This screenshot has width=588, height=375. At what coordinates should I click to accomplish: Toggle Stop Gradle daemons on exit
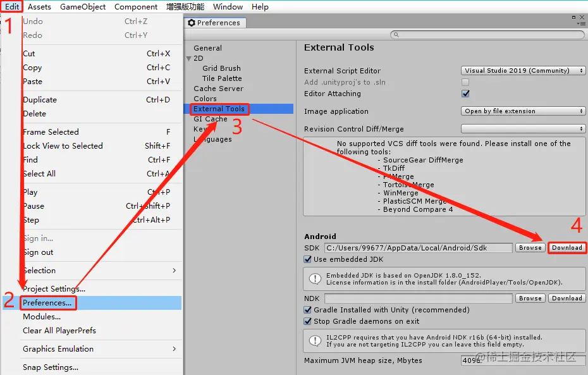pyautogui.click(x=307, y=321)
